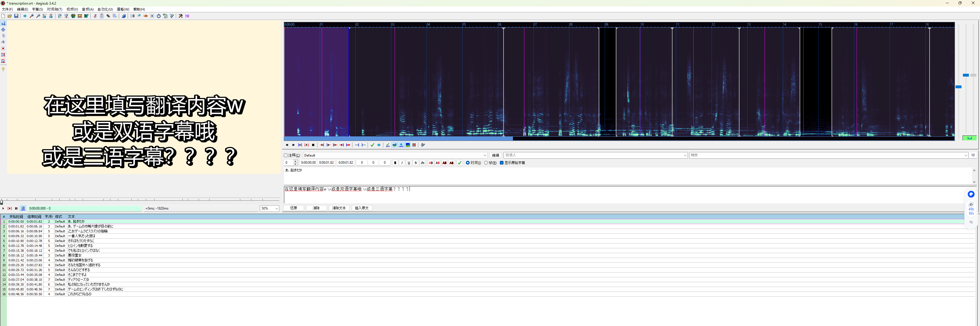Click the Save subtitles floppy disk icon
This screenshot has height=326, width=980.
point(16,16)
